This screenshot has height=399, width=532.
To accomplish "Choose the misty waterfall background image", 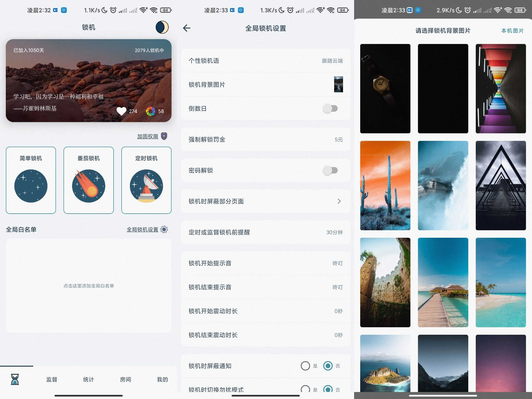I will click(443, 185).
